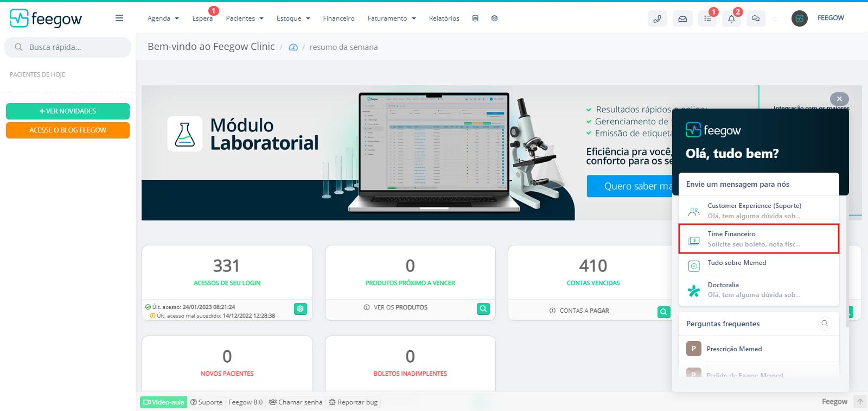Click the Últ. acesso 24/01/2023 text
This screenshot has height=411, width=868.
[190, 307]
